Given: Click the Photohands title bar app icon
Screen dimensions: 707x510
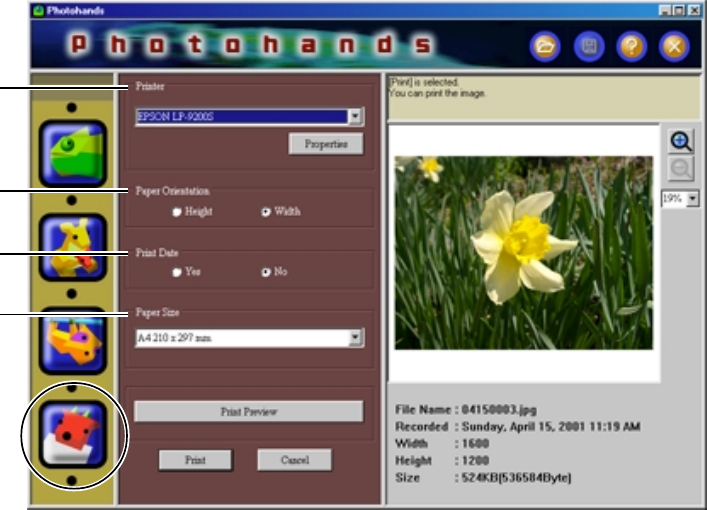Looking at the screenshot, I should pos(38,10).
